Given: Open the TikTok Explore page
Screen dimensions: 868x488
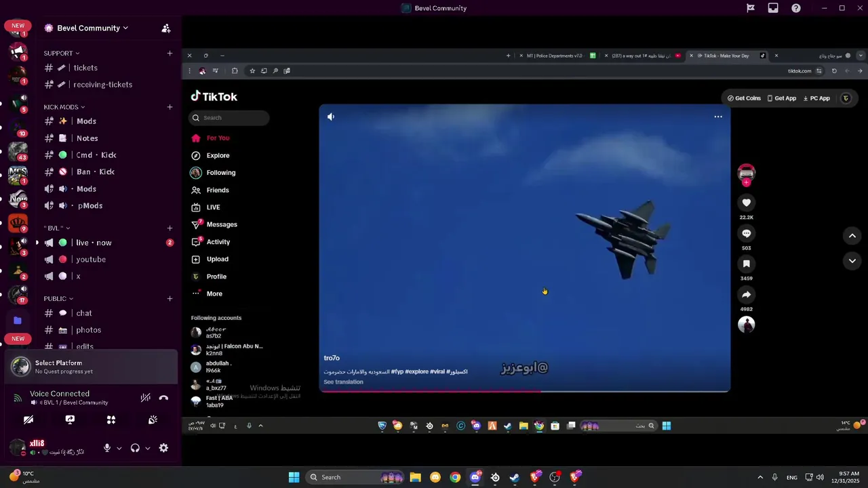Looking at the screenshot, I should [211, 155].
